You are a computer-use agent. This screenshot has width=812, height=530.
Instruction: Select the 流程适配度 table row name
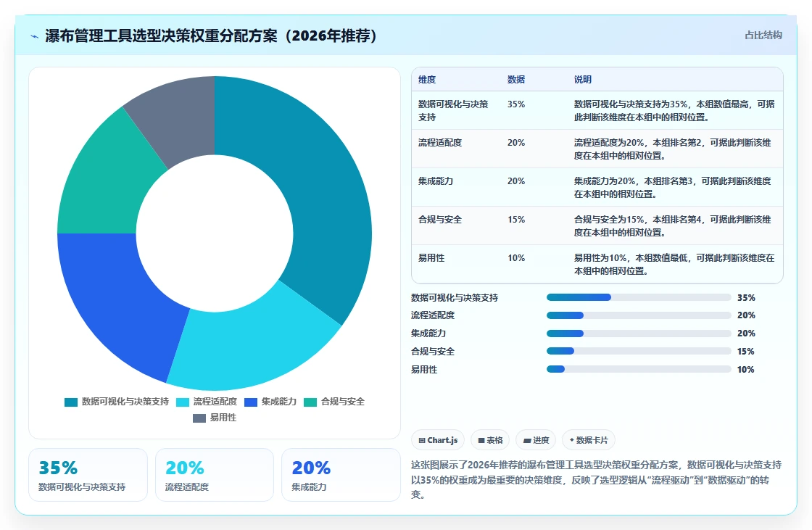click(439, 143)
